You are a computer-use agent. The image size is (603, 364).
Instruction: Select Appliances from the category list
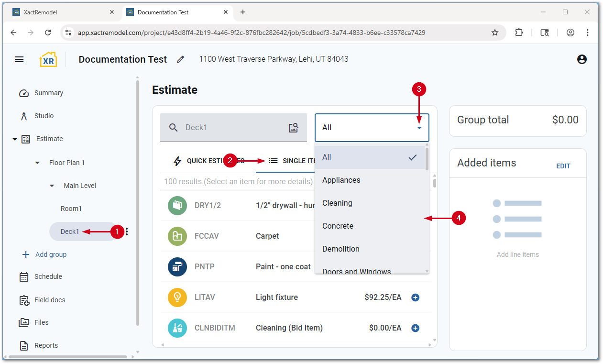[341, 180]
